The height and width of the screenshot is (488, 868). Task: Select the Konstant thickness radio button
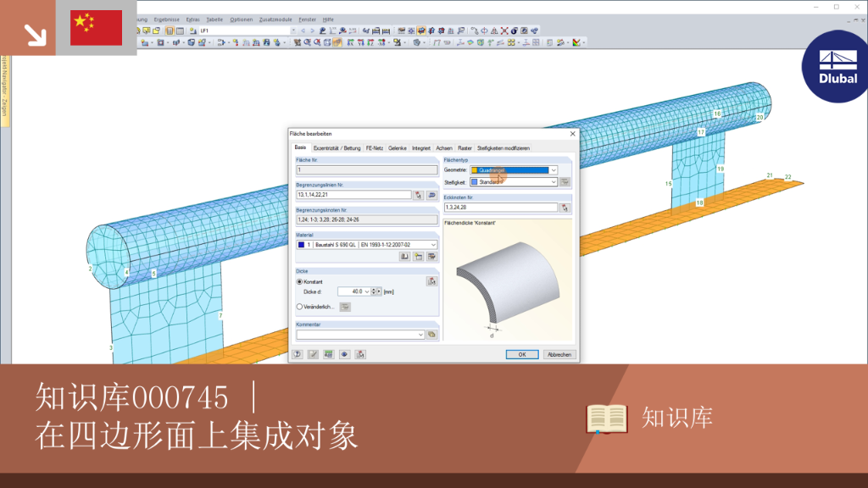pyautogui.click(x=299, y=281)
